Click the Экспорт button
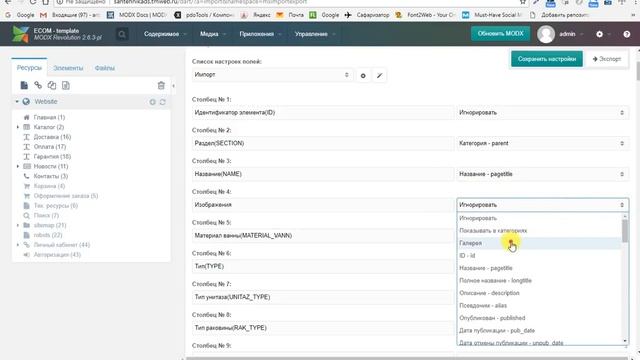This screenshot has height=360, width=640. tap(607, 59)
